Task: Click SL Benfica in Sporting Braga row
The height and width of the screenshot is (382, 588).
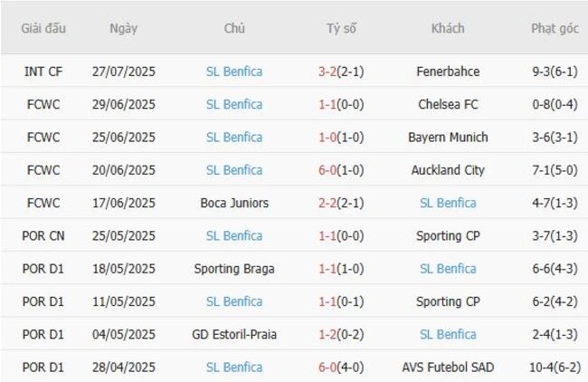Action: pyautogui.click(x=448, y=269)
